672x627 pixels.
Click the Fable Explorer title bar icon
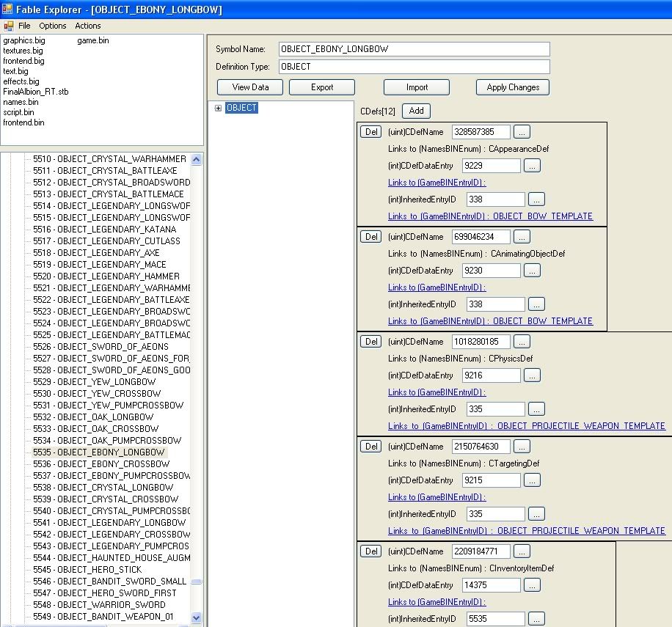click(7, 9)
